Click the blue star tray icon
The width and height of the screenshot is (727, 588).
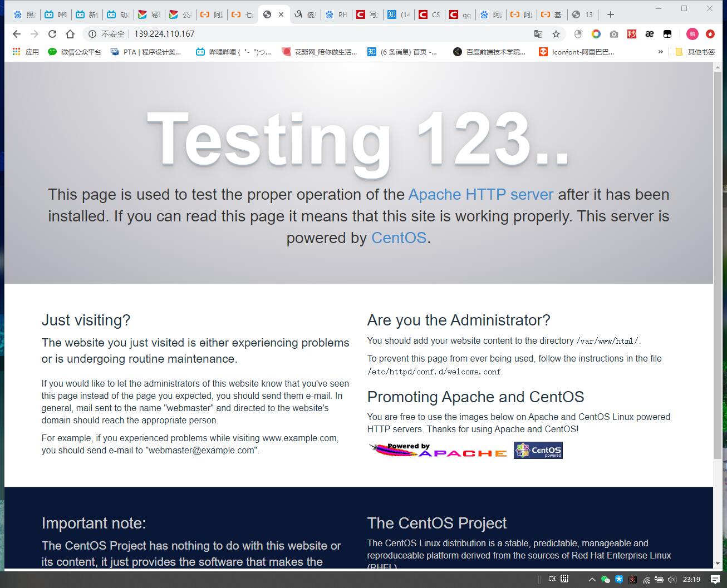[x=619, y=580]
